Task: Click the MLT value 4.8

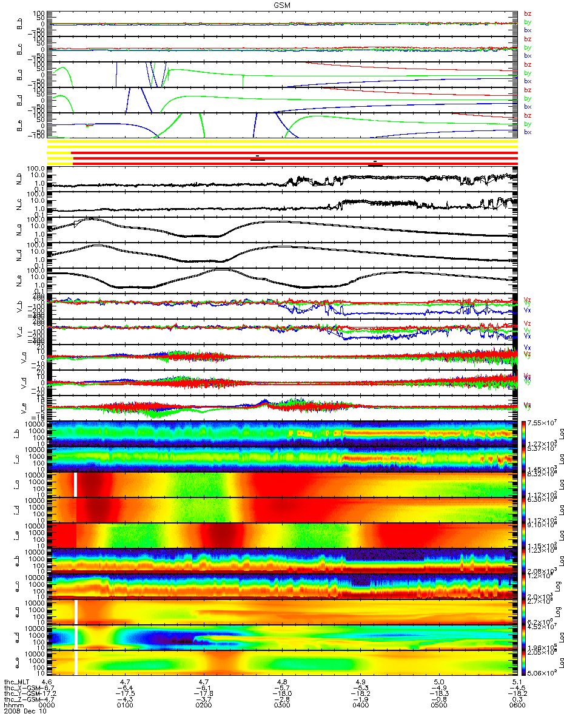Action: (282, 682)
